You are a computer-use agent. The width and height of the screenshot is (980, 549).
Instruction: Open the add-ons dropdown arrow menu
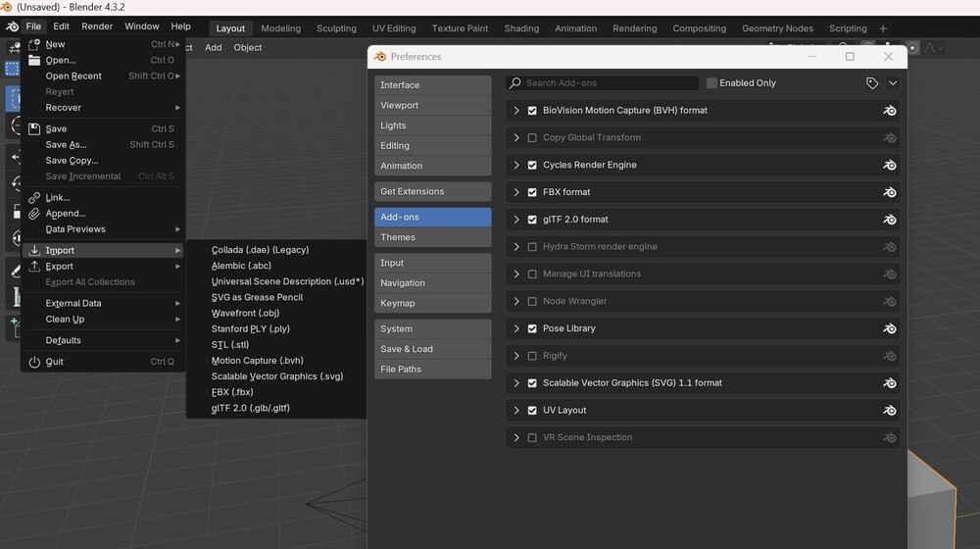point(893,83)
